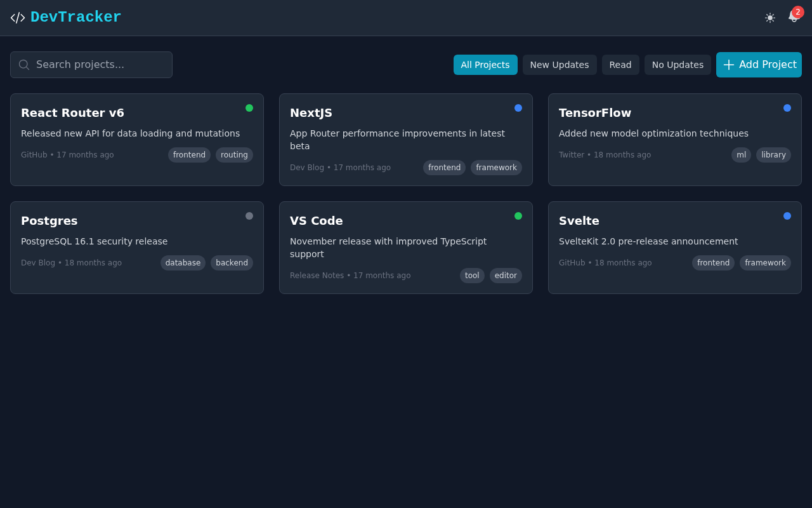
Task: Select the All Projects filter tab
Action: pyautogui.click(x=485, y=65)
